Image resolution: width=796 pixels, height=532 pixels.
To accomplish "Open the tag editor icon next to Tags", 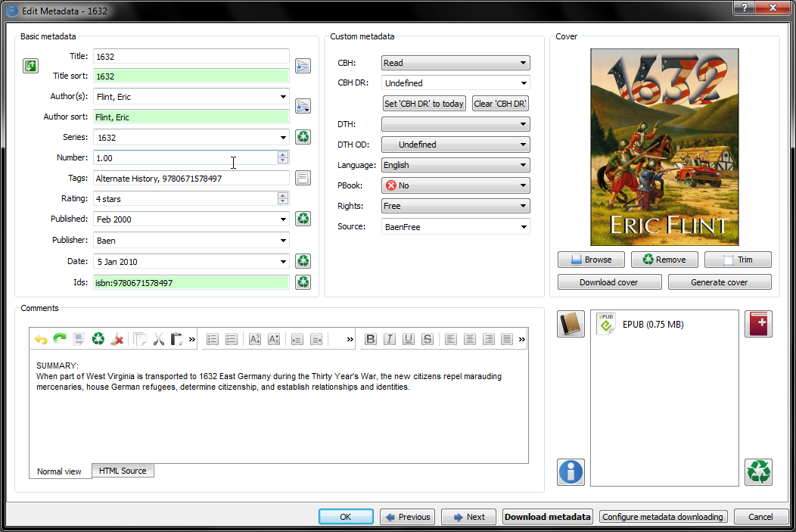I will pos(303,178).
